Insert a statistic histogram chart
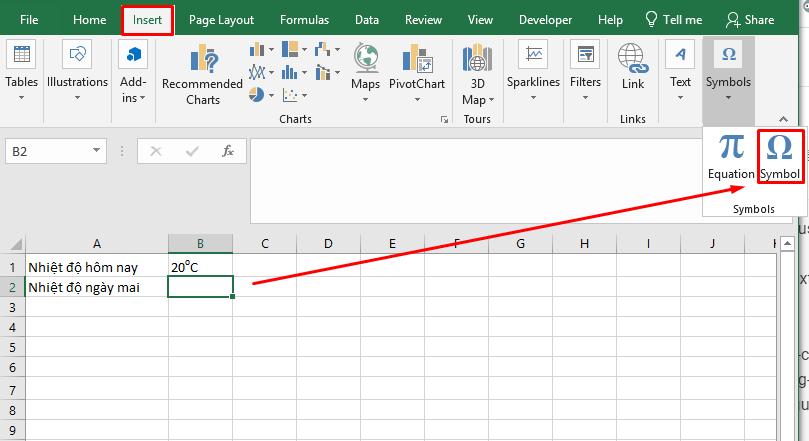 [x=294, y=72]
